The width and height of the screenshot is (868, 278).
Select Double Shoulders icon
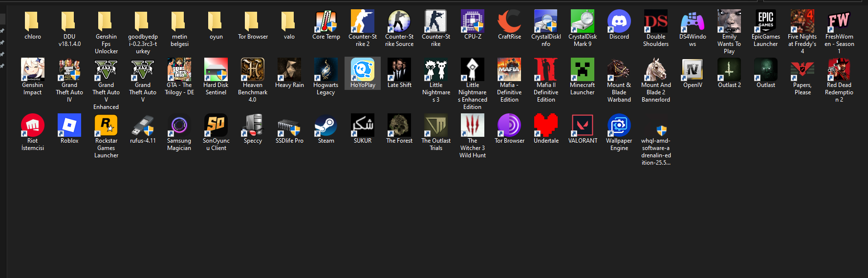point(656,21)
